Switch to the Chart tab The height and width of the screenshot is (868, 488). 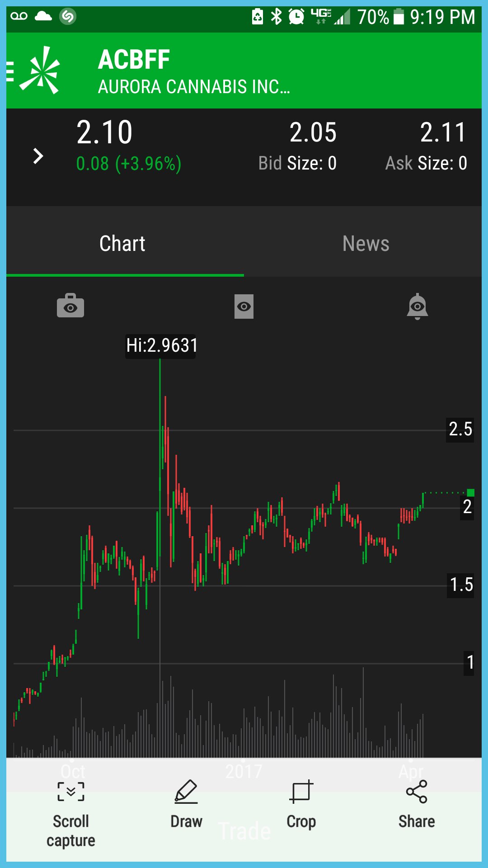click(x=122, y=243)
